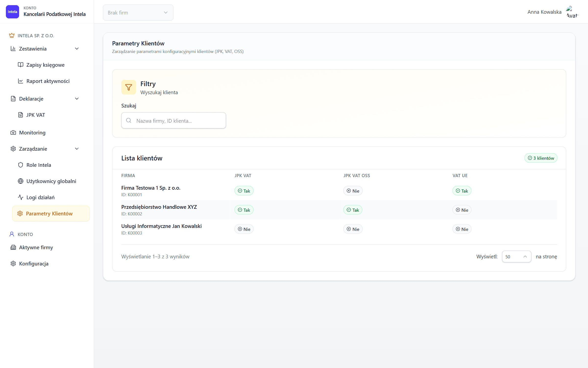Click JPK VAT OSS Nie badge for Usługi Informatyczne

click(353, 229)
